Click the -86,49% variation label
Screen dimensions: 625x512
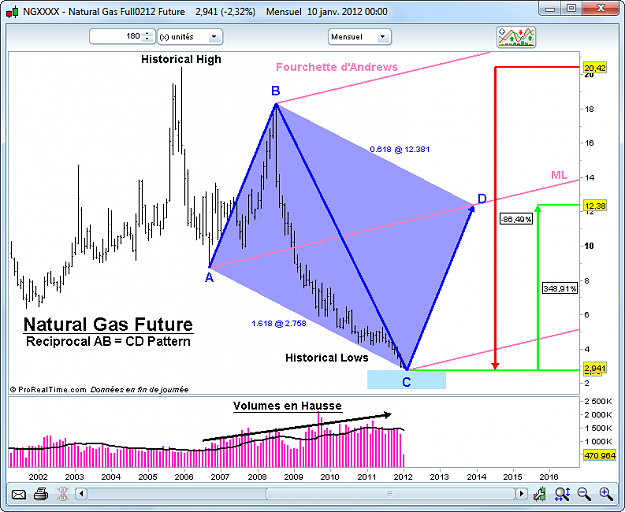516,219
